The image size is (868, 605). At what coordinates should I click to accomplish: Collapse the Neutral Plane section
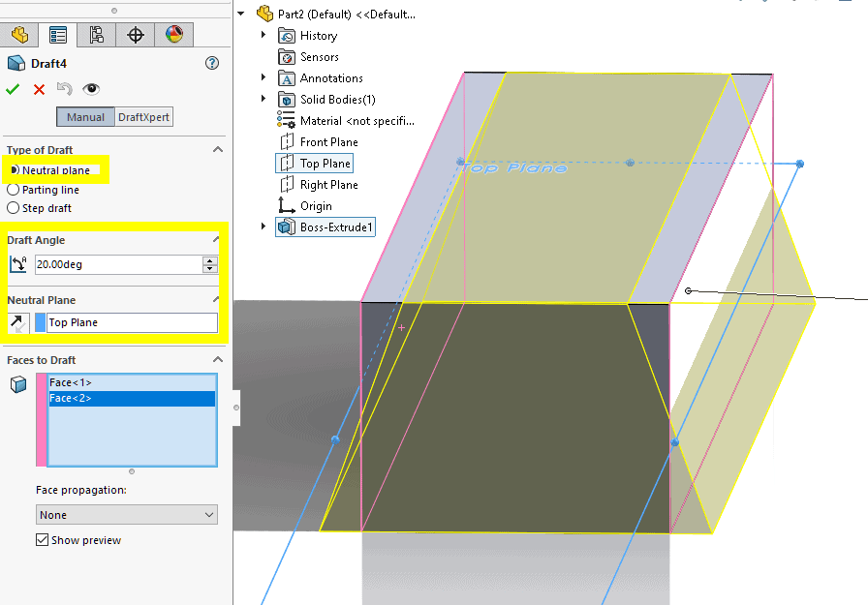click(x=216, y=300)
